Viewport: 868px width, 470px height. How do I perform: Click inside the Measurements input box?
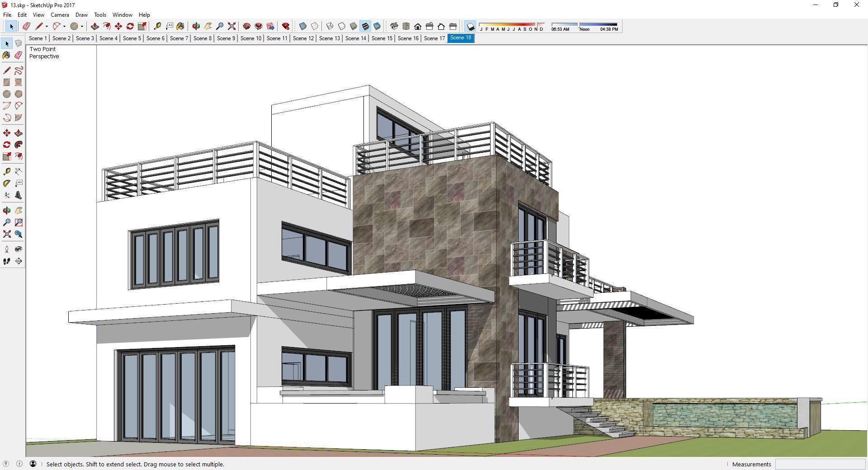point(820,464)
